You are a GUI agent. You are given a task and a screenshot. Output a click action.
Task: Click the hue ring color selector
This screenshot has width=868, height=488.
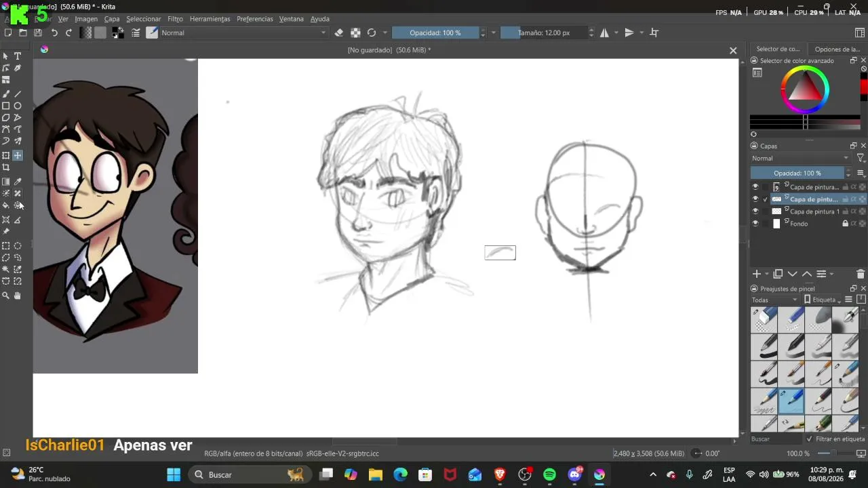click(805, 89)
